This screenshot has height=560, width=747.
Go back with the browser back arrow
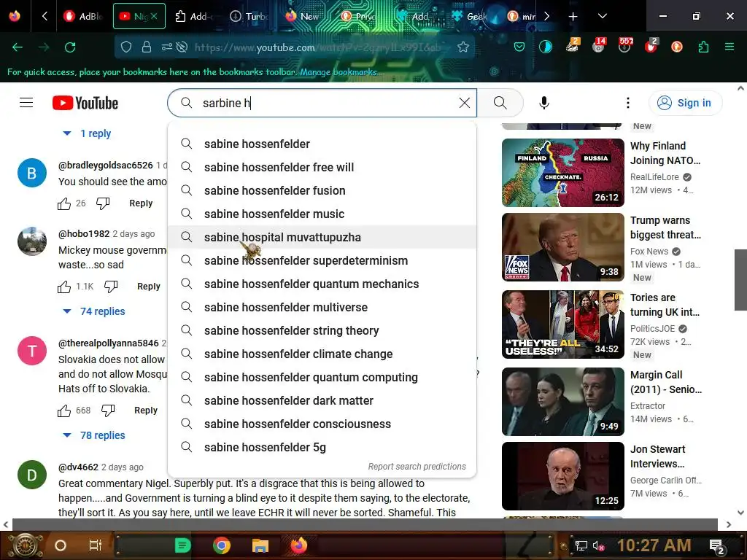point(18,47)
